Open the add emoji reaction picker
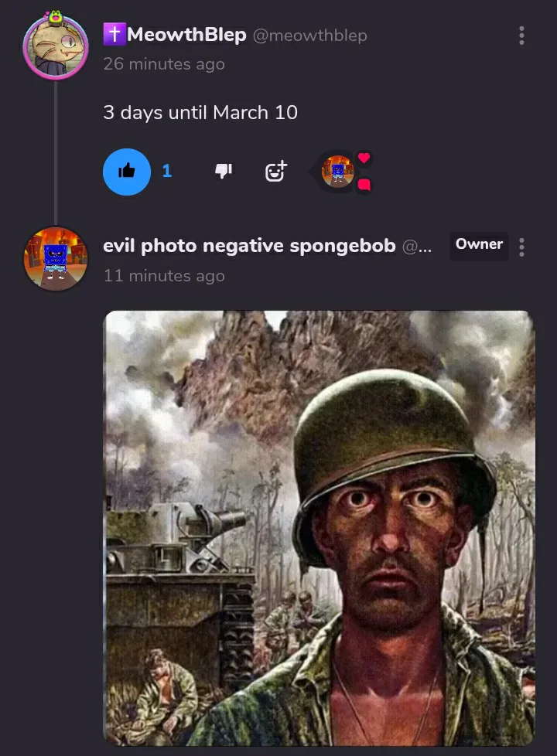Viewport: 557px width, 756px height. [x=275, y=171]
